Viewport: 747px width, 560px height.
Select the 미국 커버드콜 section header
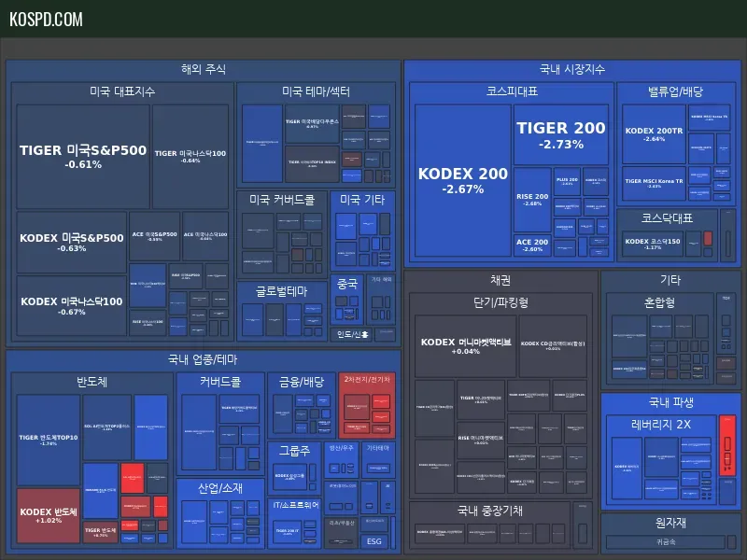(x=282, y=200)
